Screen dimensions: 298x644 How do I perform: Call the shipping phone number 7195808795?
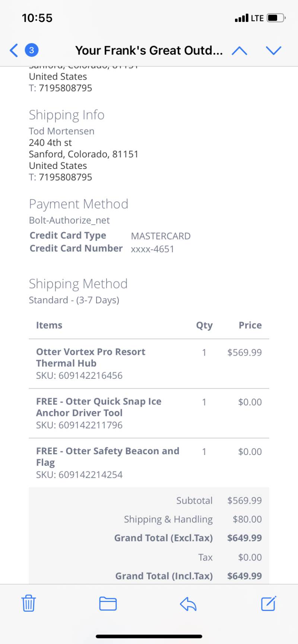pos(66,177)
